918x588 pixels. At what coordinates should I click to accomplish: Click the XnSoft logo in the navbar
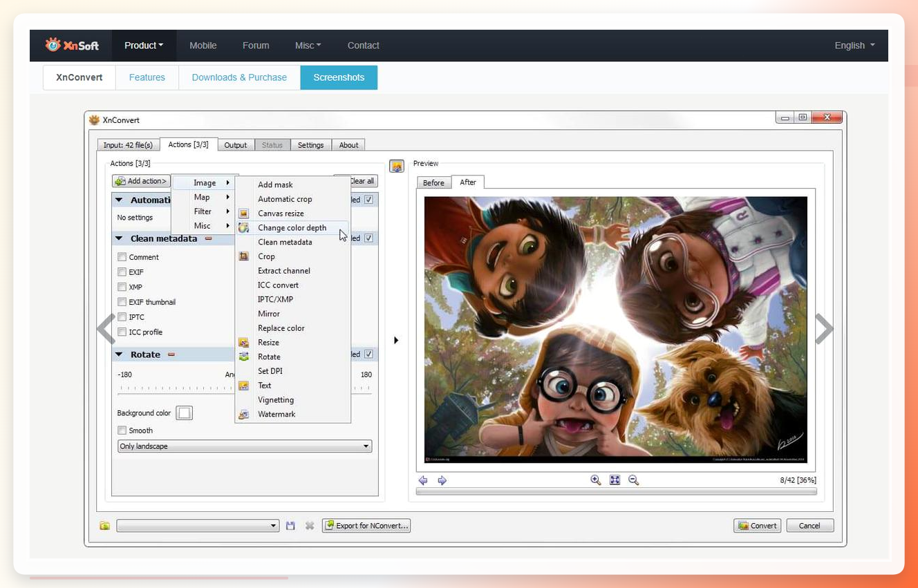[72, 45]
